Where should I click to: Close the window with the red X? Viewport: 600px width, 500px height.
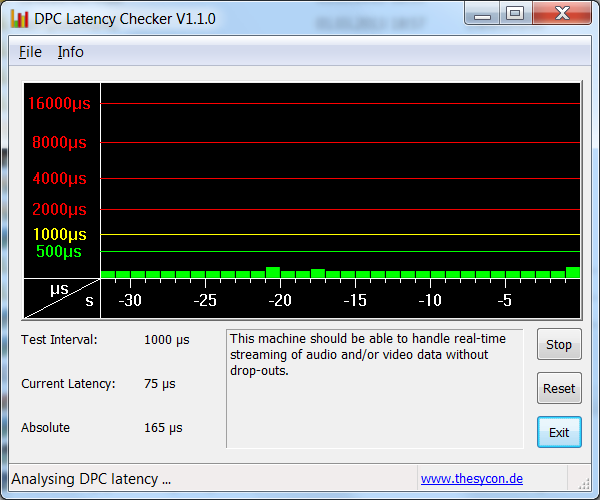562,14
